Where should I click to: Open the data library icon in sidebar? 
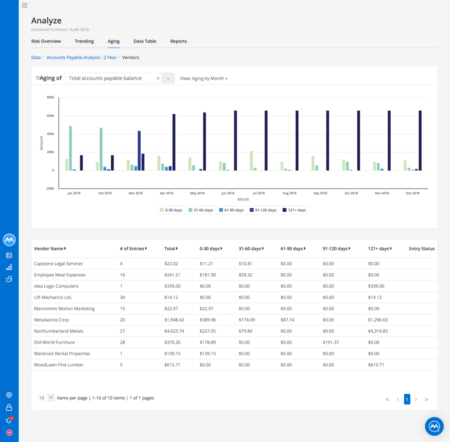9,255
